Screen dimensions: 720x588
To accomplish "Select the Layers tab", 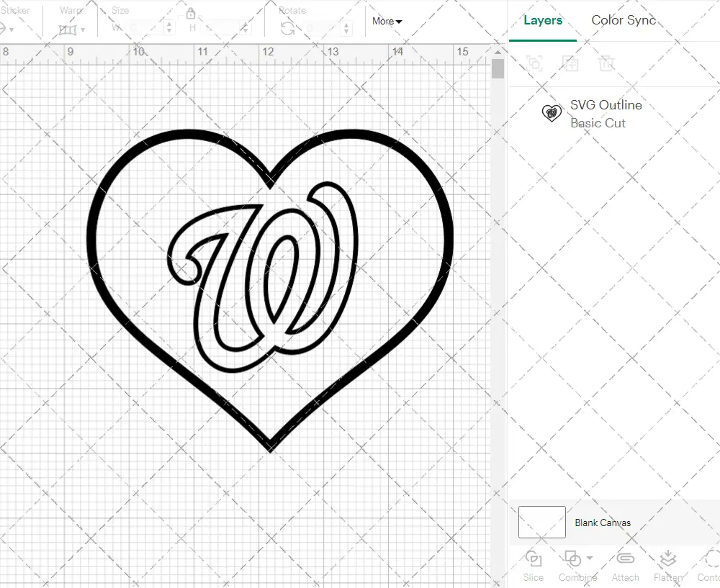I will (543, 20).
